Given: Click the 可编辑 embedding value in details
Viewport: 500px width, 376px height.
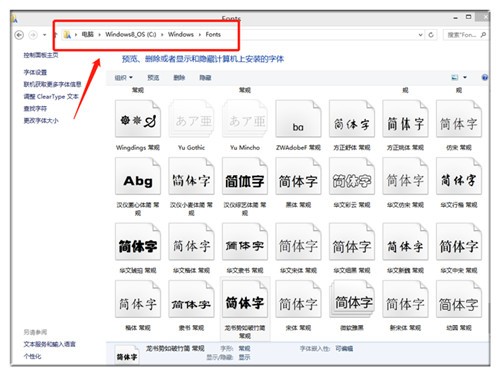Looking at the screenshot, I should (344, 349).
